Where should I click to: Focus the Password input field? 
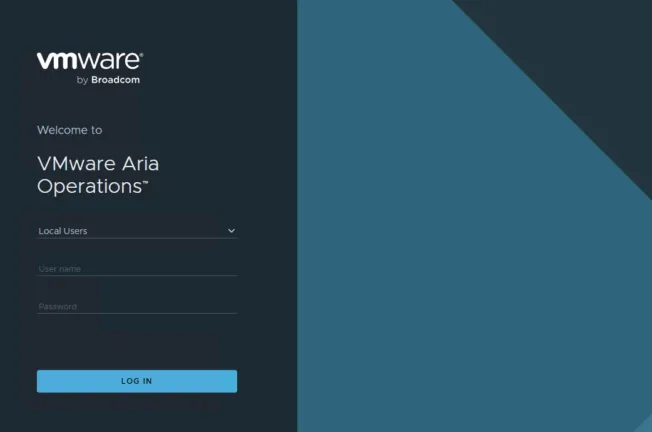point(137,306)
